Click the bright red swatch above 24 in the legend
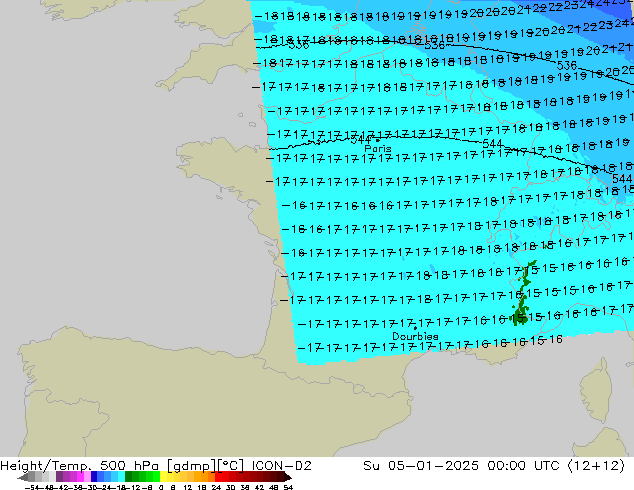634x490 pixels. (218, 477)
